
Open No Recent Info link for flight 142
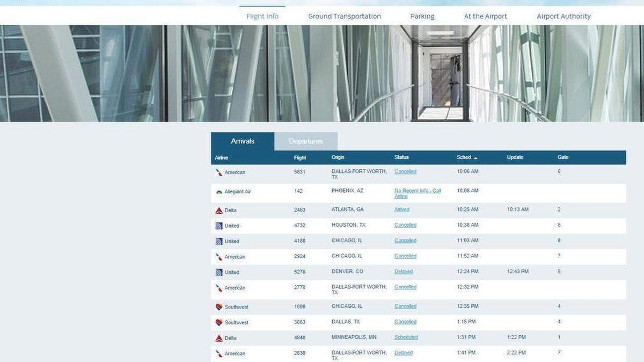418,193
